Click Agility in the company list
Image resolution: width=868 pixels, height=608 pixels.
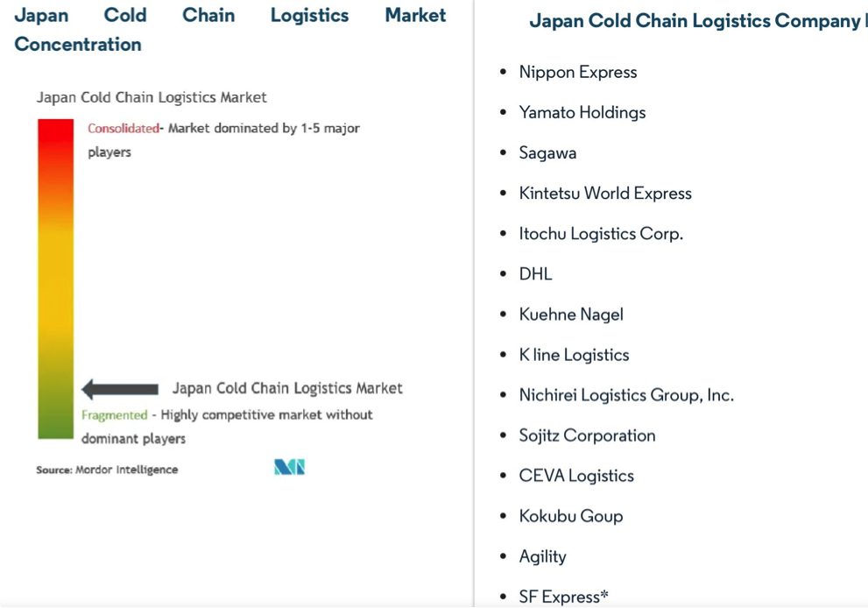[542, 556]
